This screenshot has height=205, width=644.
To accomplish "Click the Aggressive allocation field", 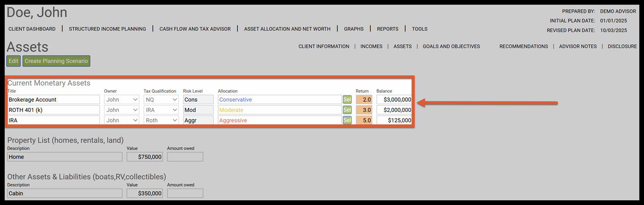I will 280,120.
